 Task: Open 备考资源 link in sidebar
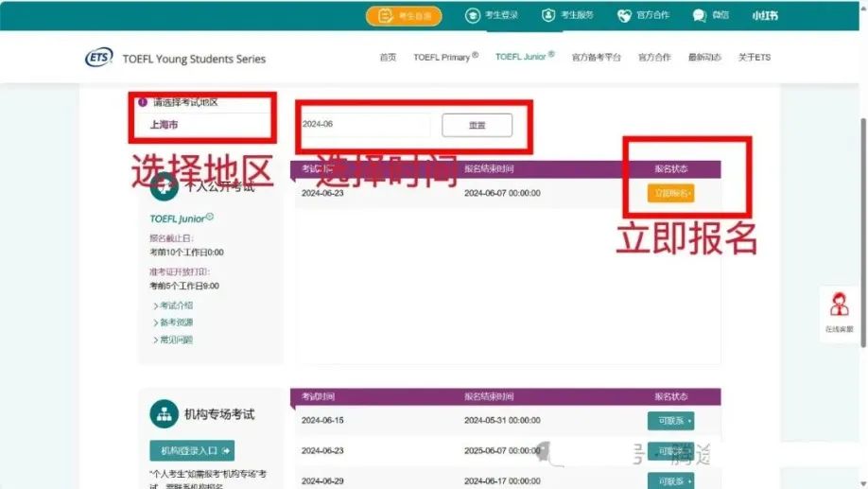(176, 323)
